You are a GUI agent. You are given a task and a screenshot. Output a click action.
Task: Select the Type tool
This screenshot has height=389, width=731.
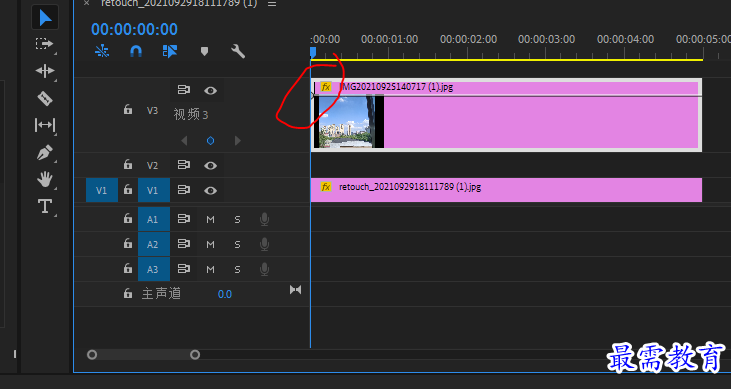pos(45,206)
